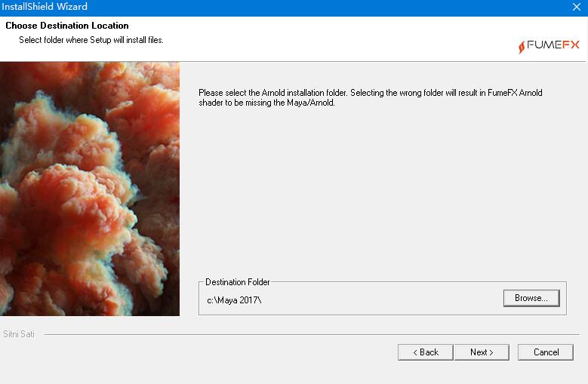Viewport: 588px width, 384px height.
Task: Click the Sitni Sati label
Action: (19, 333)
